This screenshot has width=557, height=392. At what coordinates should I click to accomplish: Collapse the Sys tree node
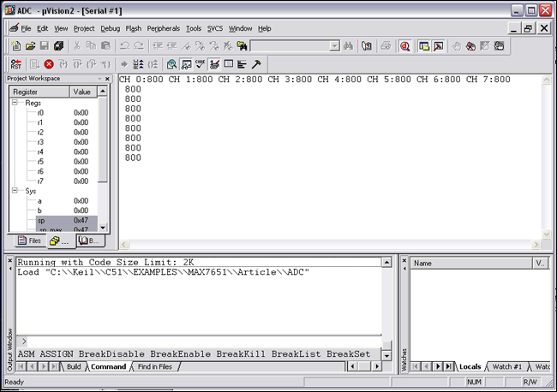coord(16,190)
